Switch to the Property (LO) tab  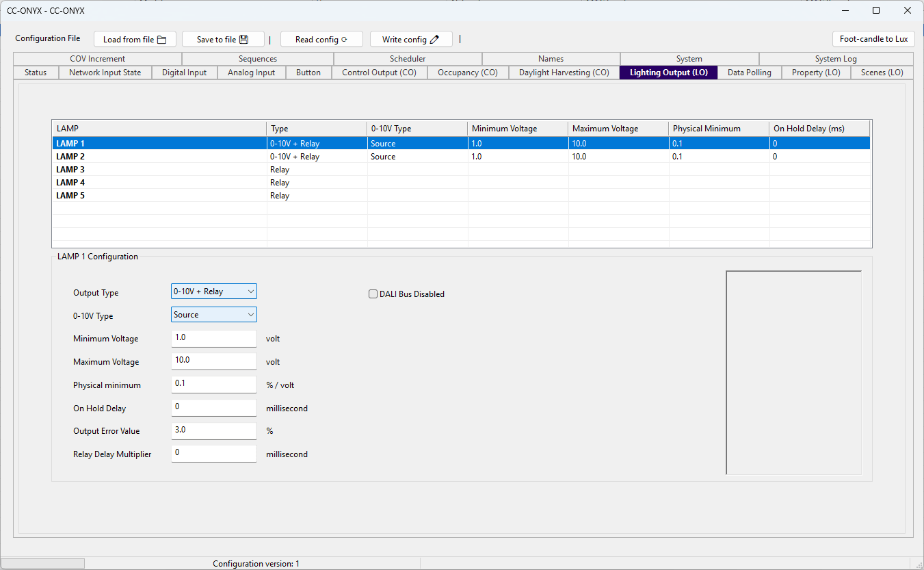816,73
